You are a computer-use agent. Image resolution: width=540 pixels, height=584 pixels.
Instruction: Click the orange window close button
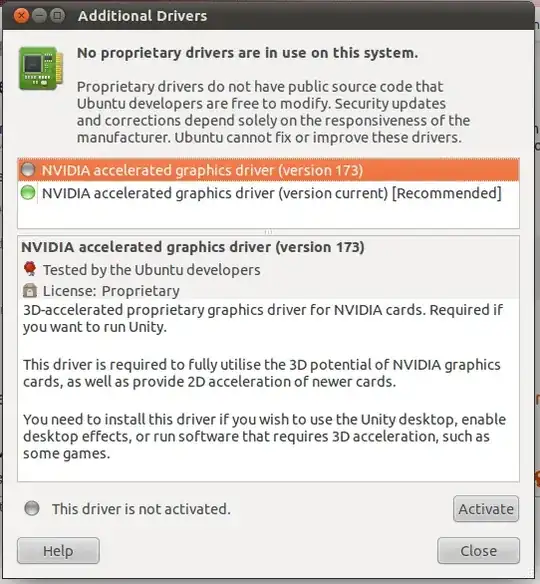click(x=21, y=16)
